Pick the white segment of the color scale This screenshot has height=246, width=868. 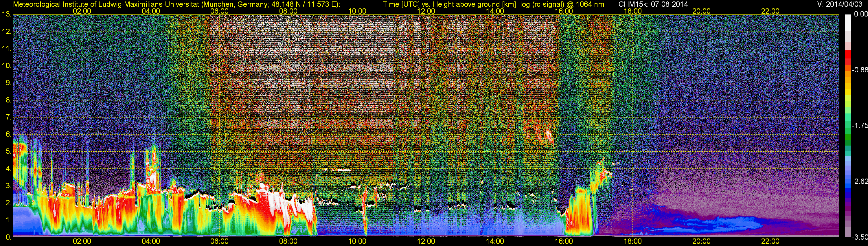point(848,23)
